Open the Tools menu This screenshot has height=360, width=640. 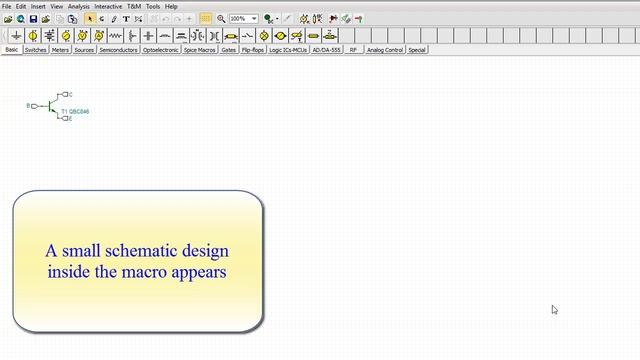(153, 7)
